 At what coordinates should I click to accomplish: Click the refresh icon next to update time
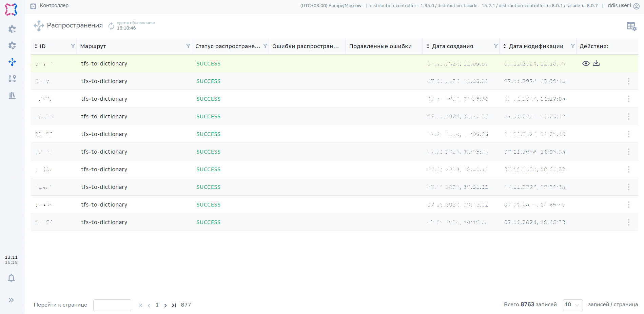(111, 26)
